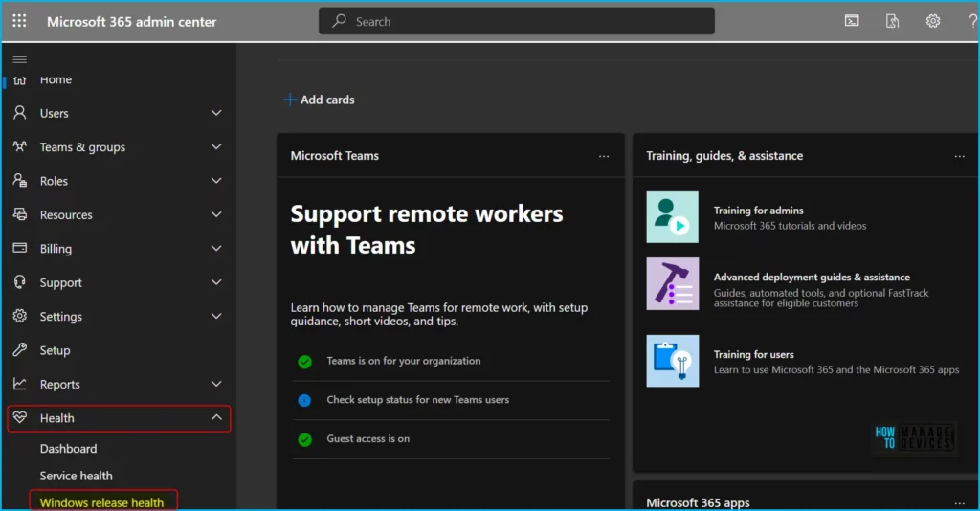Click into the Search box
980x511 pixels.
(x=516, y=21)
